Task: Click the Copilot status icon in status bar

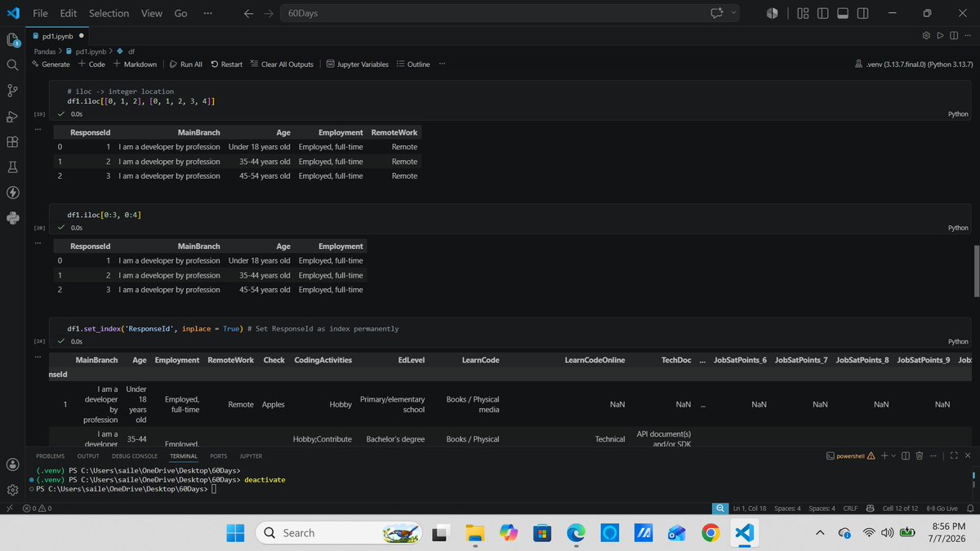Action: click(870, 508)
